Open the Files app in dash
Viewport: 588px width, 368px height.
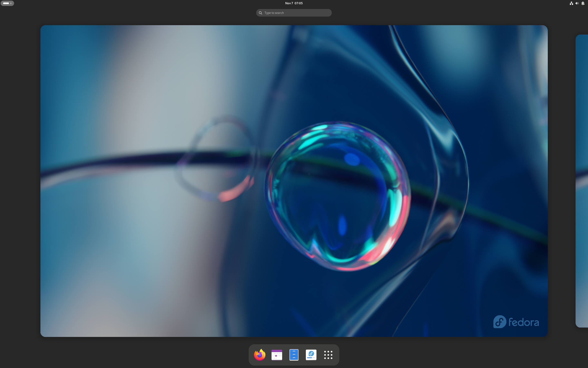(x=294, y=355)
